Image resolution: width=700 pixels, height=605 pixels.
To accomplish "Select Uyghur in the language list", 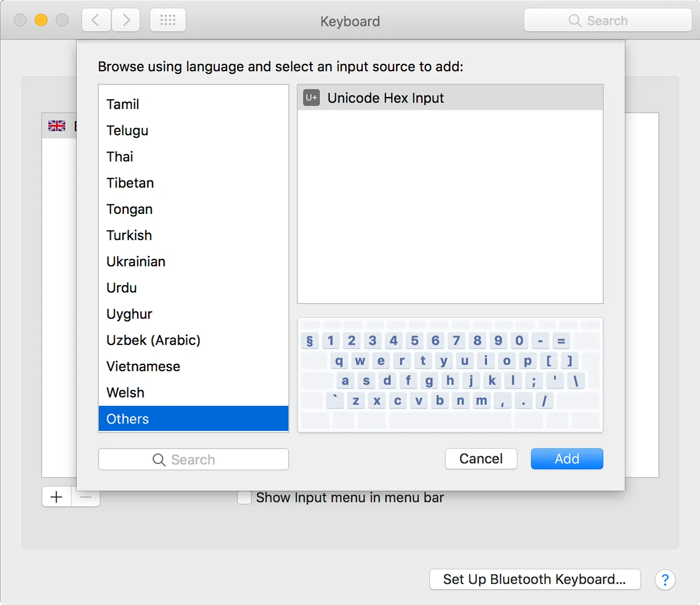I will coord(129,314).
